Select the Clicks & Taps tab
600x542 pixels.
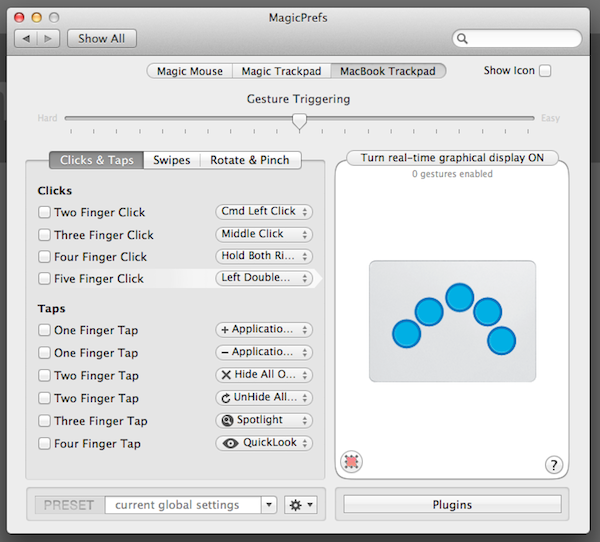tap(96, 160)
